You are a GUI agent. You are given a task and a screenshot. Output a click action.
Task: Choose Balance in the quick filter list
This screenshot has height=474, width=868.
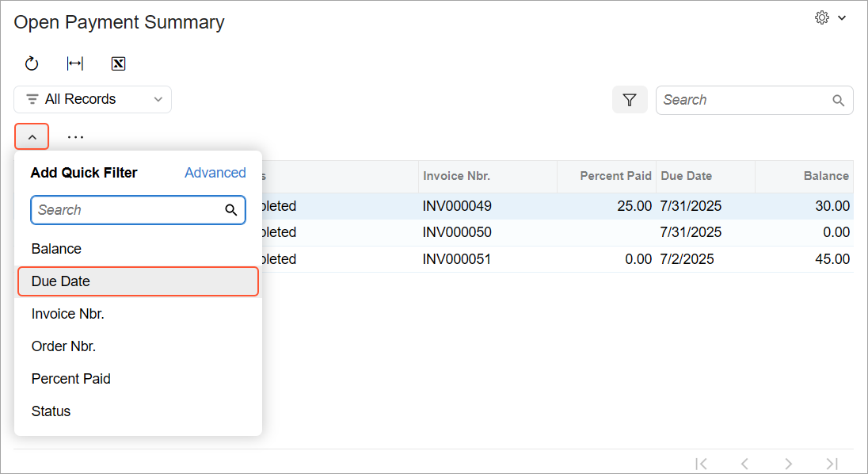click(56, 249)
